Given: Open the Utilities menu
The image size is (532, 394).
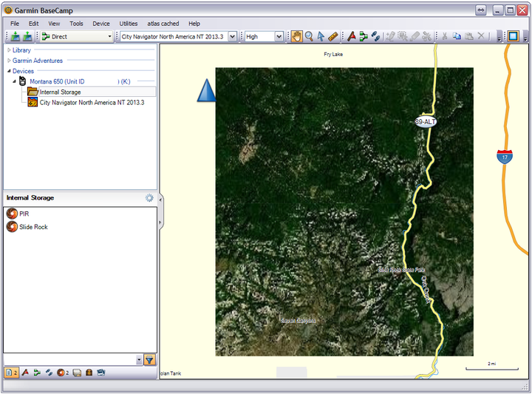Looking at the screenshot, I should pyautogui.click(x=129, y=24).
